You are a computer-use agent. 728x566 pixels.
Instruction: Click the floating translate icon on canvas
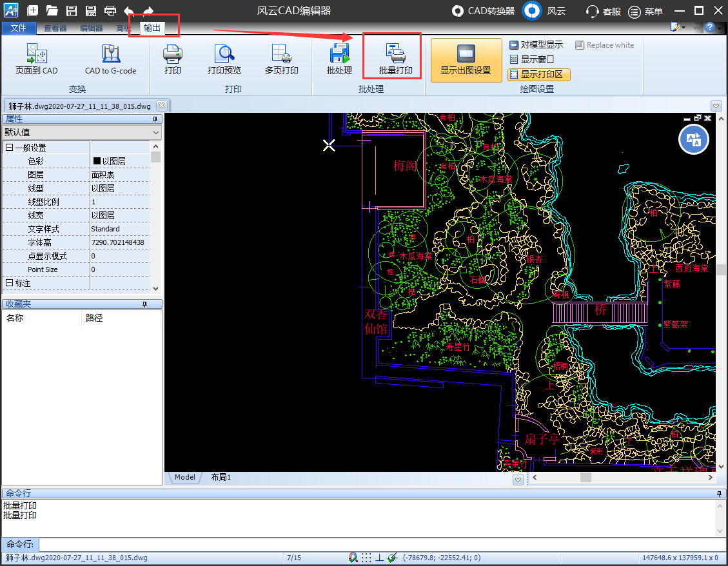pyautogui.click(x=694, y=139)
